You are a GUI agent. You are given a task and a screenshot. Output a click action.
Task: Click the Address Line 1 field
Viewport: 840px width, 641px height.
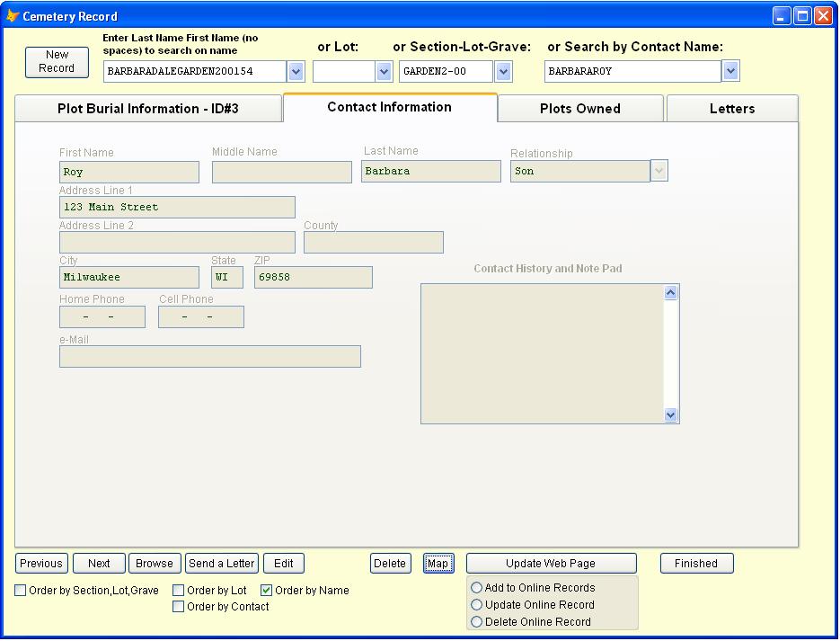[177, 207]
